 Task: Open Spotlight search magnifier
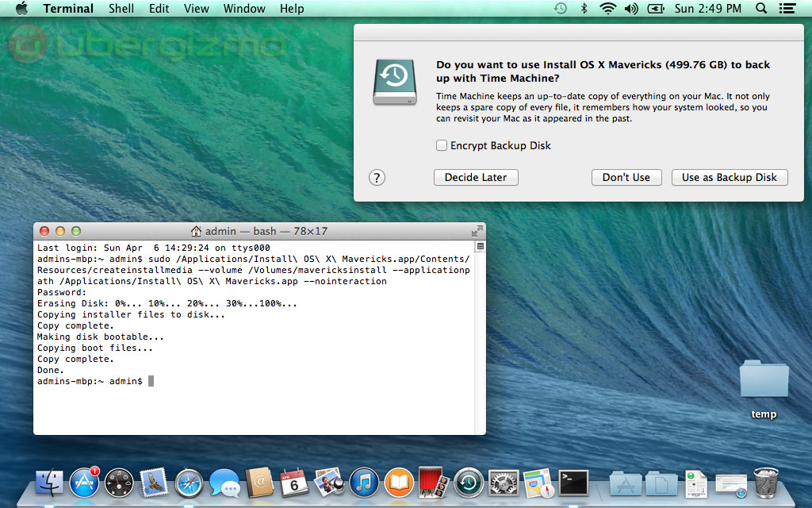pyautogui.click(x=761, y=8)
